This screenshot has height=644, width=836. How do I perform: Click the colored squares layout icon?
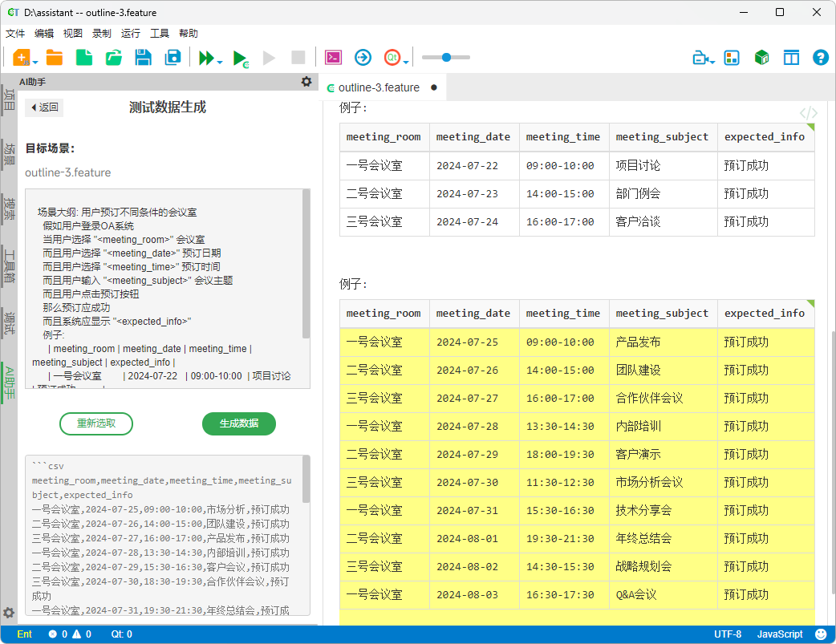point(732,58)
